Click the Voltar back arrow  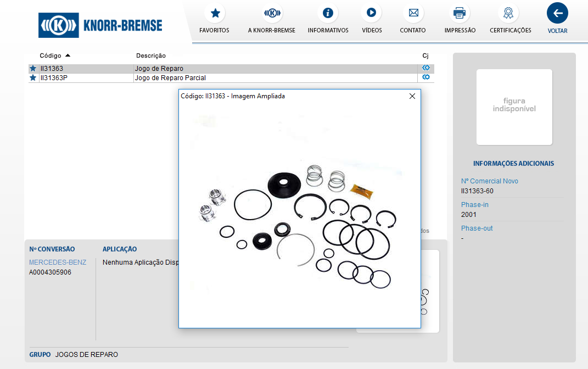557,13
